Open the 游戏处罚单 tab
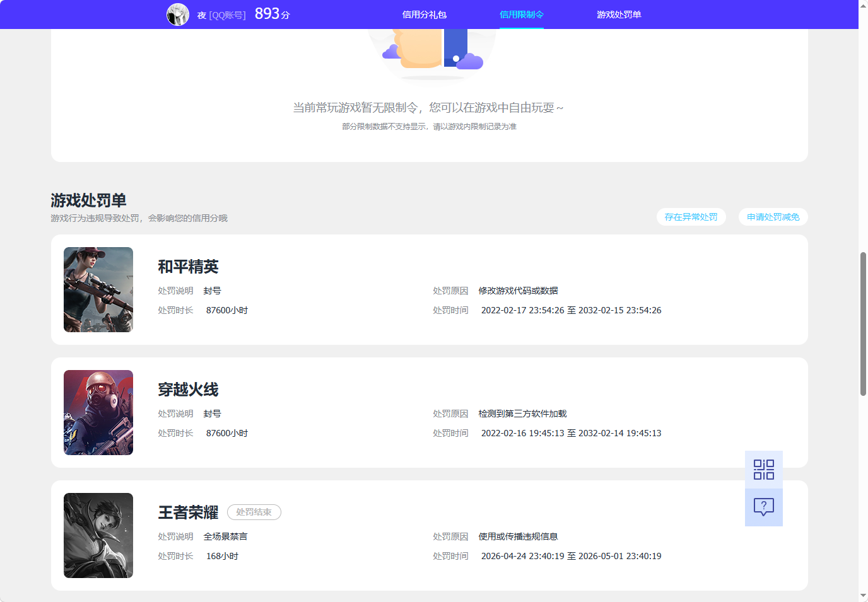Viewport: 868px width, 602px height. [x=619, y=14]
